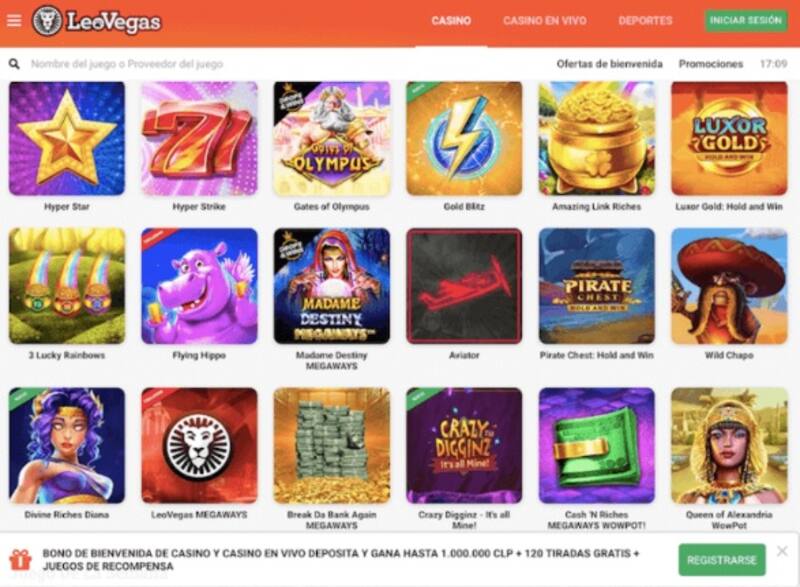This screenshot has width=800, height=587.
Task: Open the Flying Hippo game
Action: (x=199, y=286)
